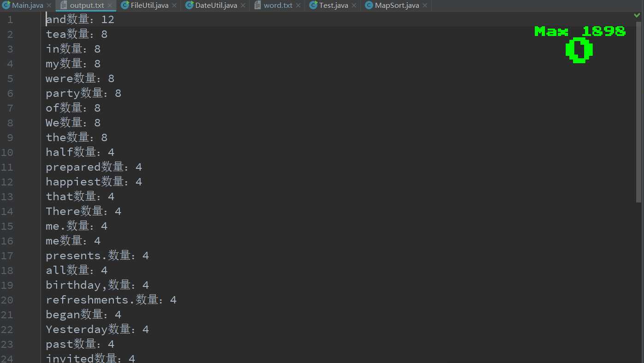Click the line 'my数量: 8'
The width and height of the screenshot is (644, 363).
(73, 64)
